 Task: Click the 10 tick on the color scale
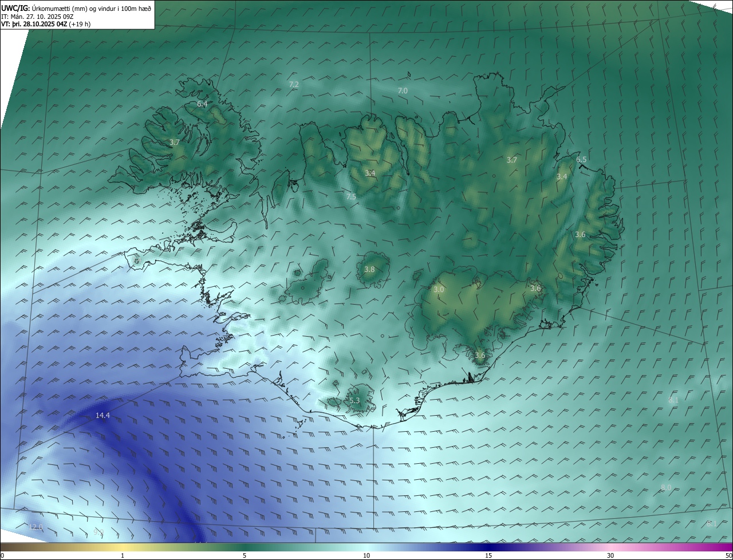pyautogui.click(x=366, y=555)
